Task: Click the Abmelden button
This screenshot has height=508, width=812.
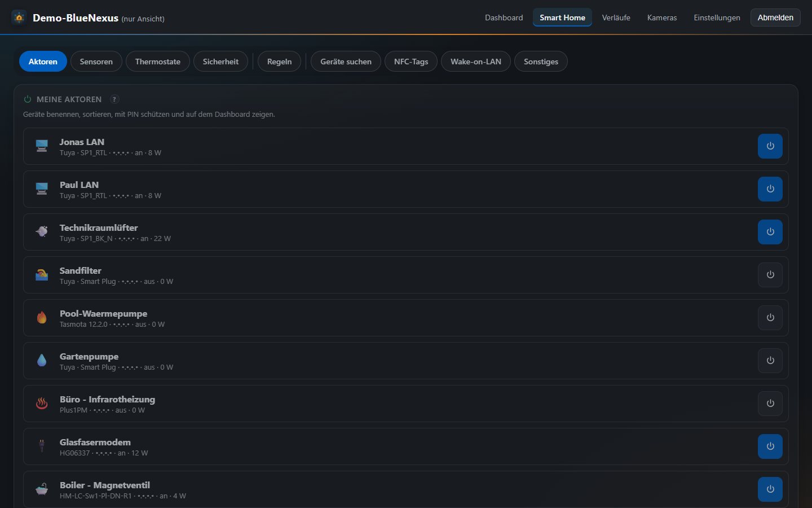Action: [x=775, y=17]
